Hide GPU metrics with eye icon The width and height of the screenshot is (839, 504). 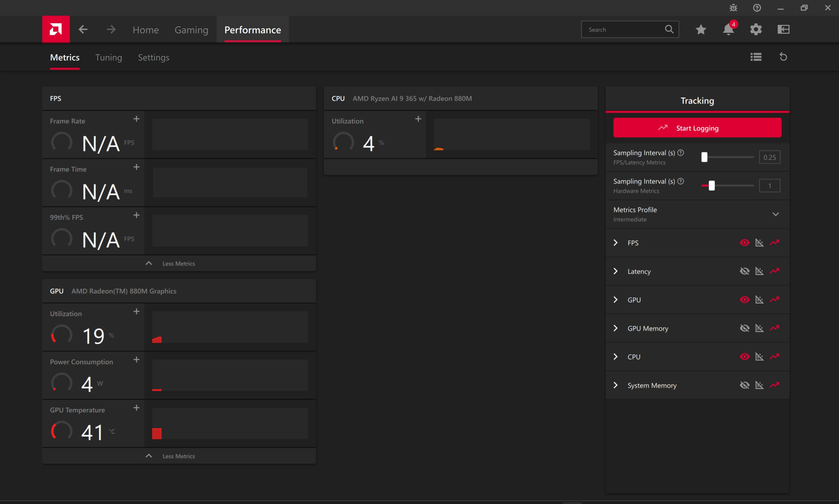pos(744,300)
